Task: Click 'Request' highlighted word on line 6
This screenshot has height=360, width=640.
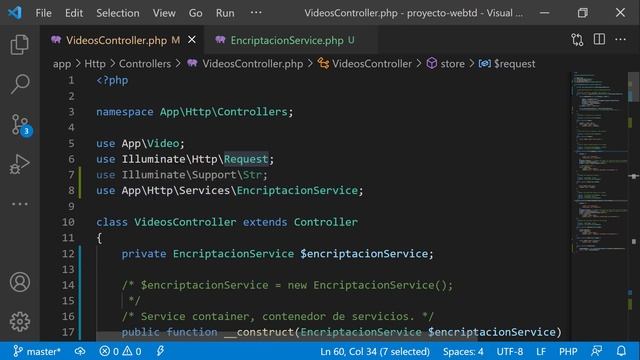Action: point(246,159)
